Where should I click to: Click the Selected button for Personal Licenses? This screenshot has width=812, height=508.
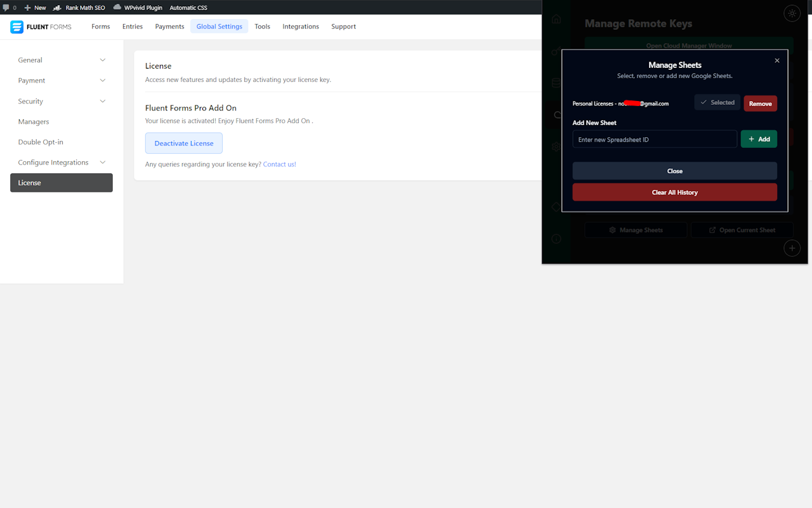tap(717, 103)
